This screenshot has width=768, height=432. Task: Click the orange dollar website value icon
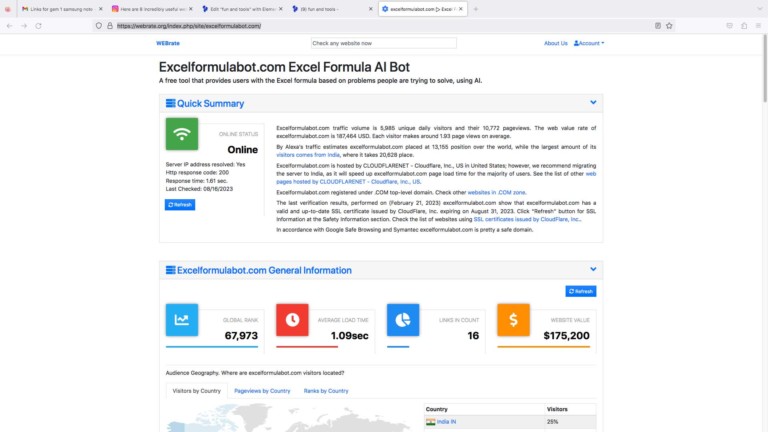point(513,320)
